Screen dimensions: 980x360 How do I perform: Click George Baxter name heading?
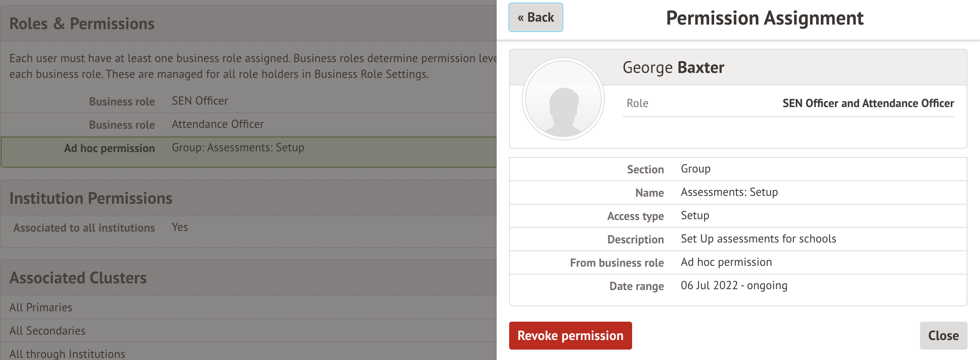pyautogui.click(x=673, y=67)
